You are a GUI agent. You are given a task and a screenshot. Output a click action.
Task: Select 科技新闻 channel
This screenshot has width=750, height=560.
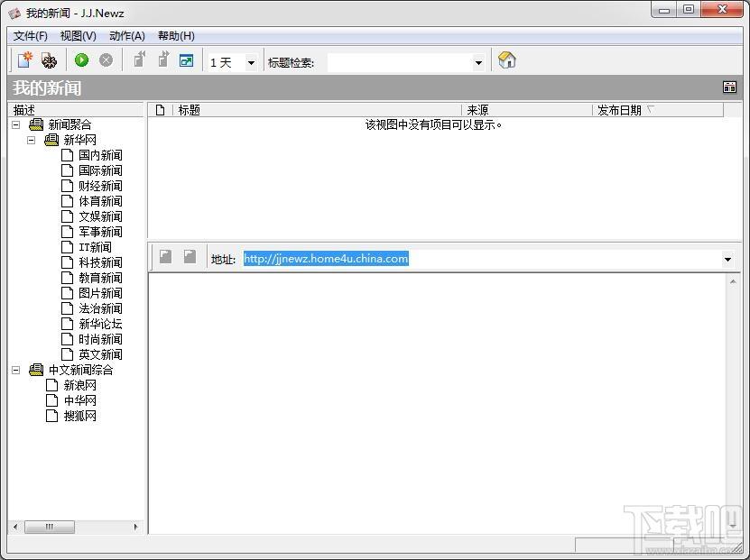pos(100,262)
